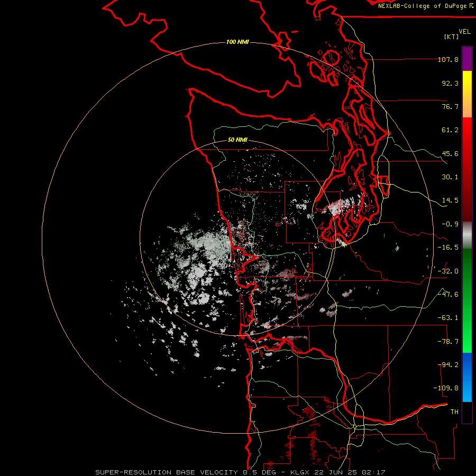Click the -78.7 legend value

coord(448,342)
